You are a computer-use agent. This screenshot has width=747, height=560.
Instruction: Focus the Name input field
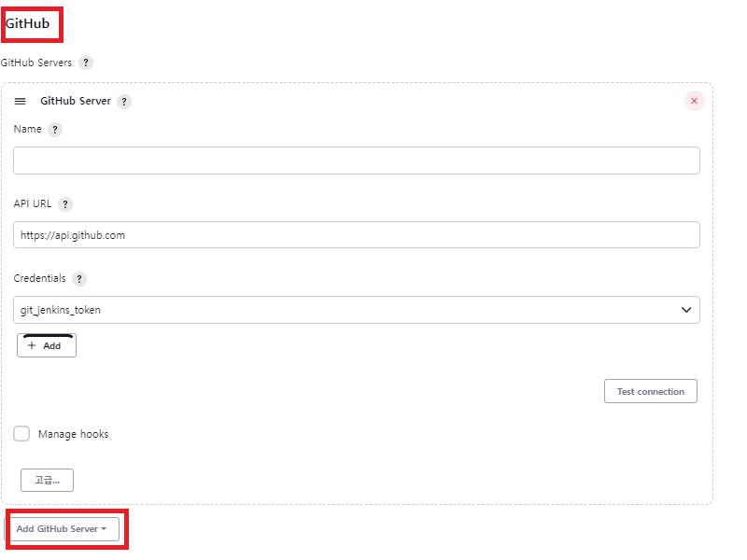pyautogui.click(x=357, y=161)
